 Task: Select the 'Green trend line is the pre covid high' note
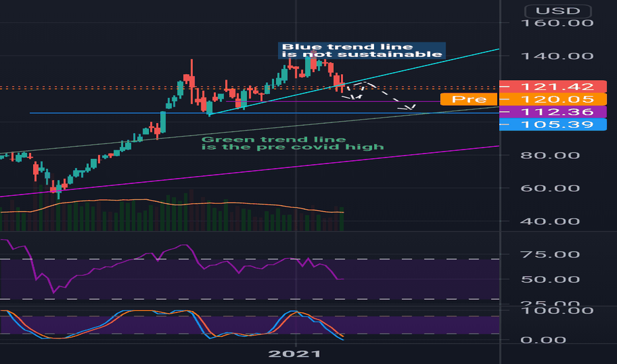(x=293, y=143)
